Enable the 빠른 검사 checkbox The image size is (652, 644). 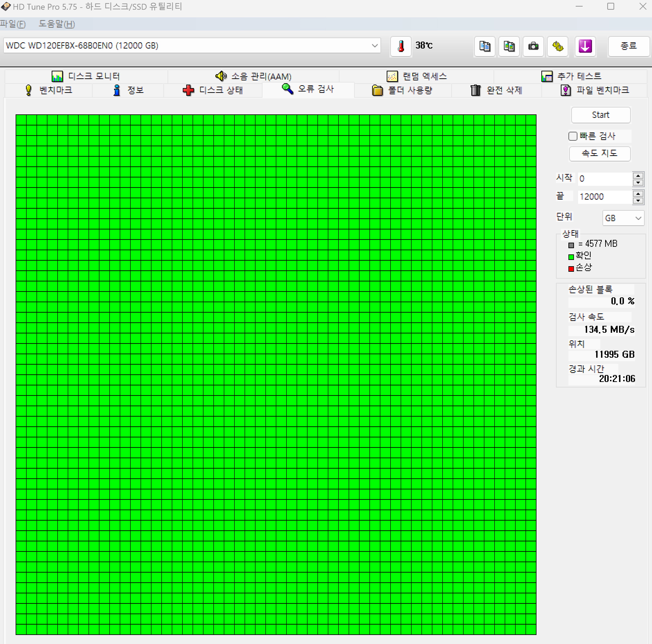pyautogui.click(x=573, y=136)
